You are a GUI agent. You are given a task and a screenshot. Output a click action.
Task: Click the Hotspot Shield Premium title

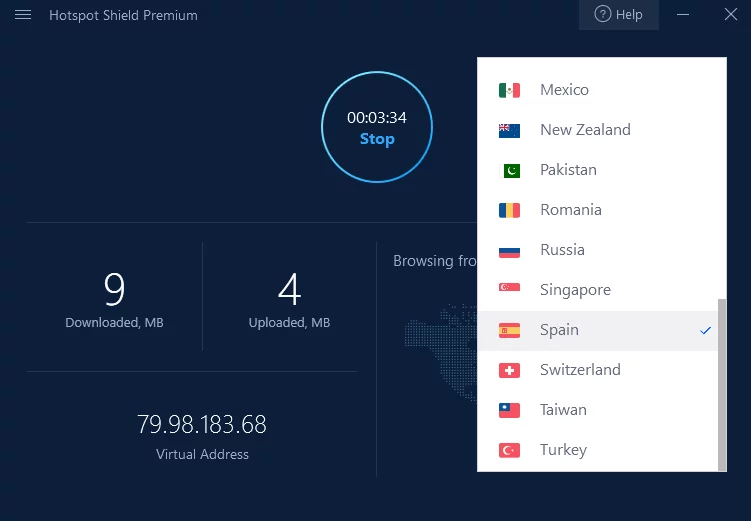[x=123, y=15]
